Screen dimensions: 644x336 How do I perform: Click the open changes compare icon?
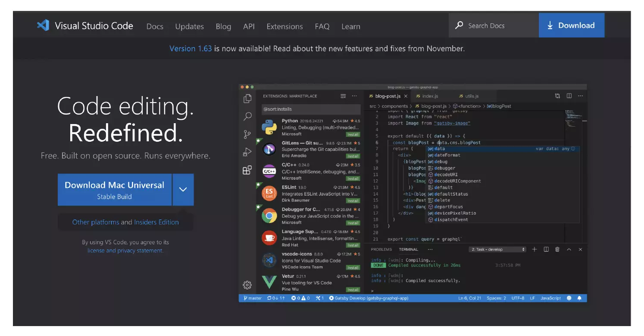[x=558, y=96]
